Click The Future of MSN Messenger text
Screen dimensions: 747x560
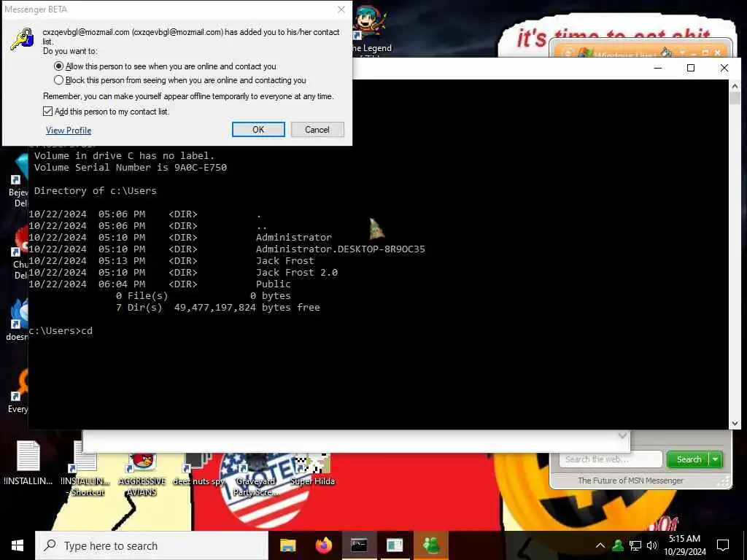(x=630, y=481)
